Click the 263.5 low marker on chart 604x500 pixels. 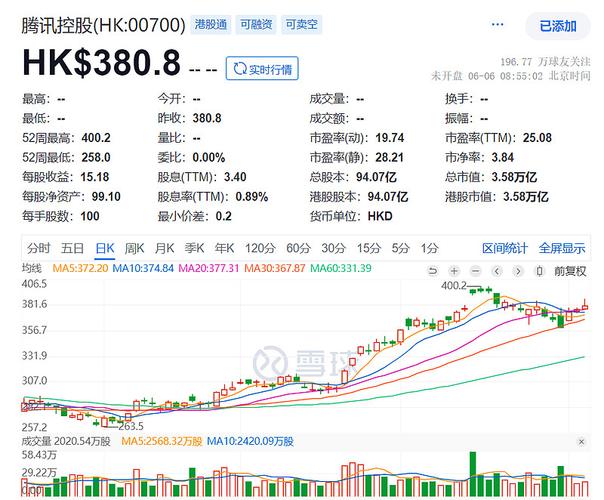click(131, 426)
